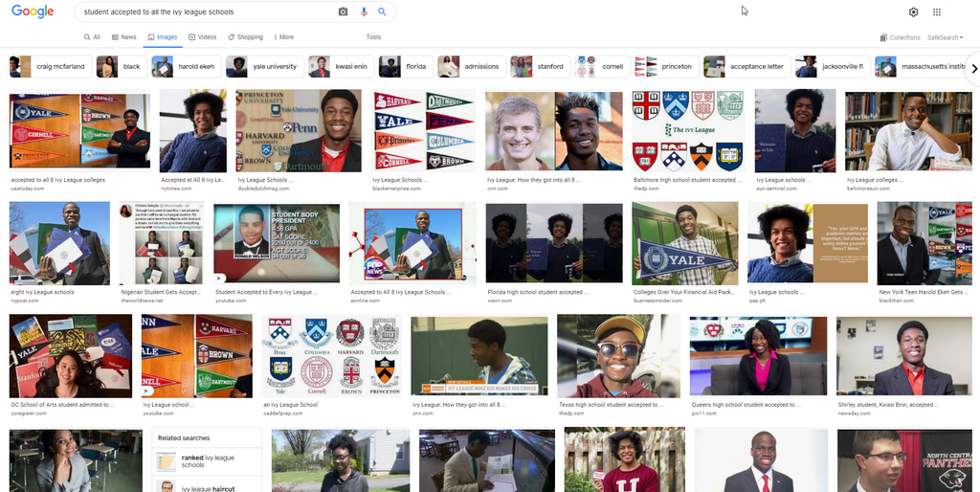Open blackenterprise.com pennants image
Image resolution: width=980 pixels, height=492 pixels.
pyautogui.click(x=423, y=131)
